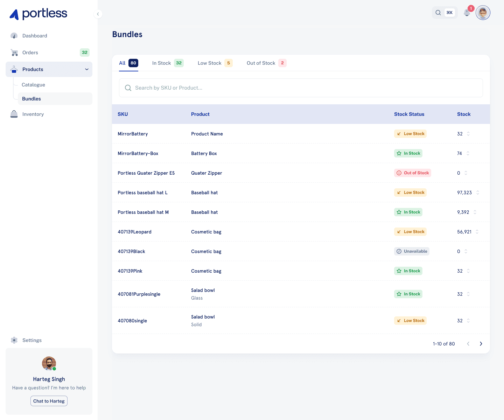Click In Stock badge for MirrorBattery-Box

(408, 153)
